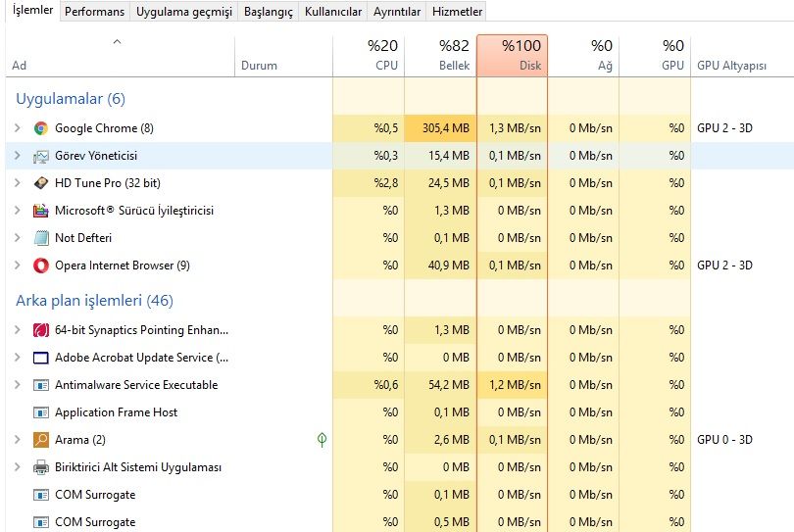The height and width of the screenshot is (532, 794).
Task: Expand the Arama (2) process group
Action: (18, 439)
